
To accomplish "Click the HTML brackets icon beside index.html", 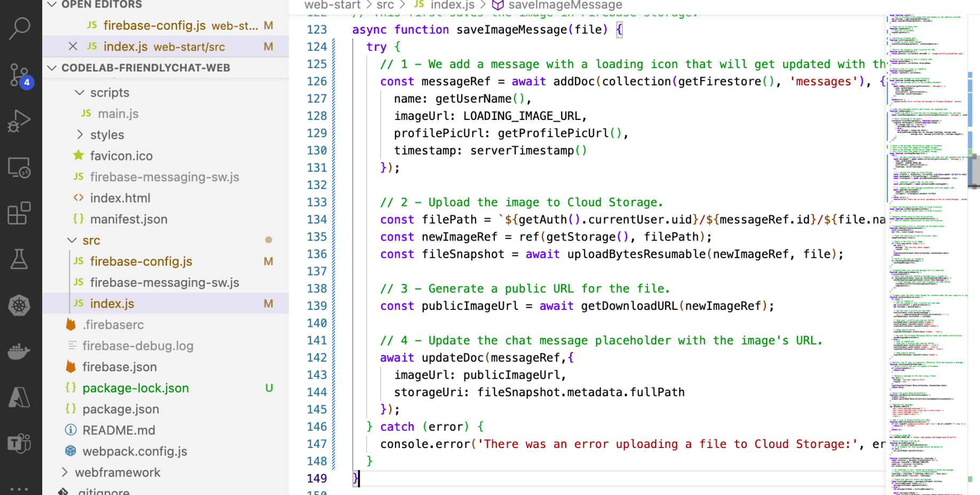I will [x=78, y=198].
